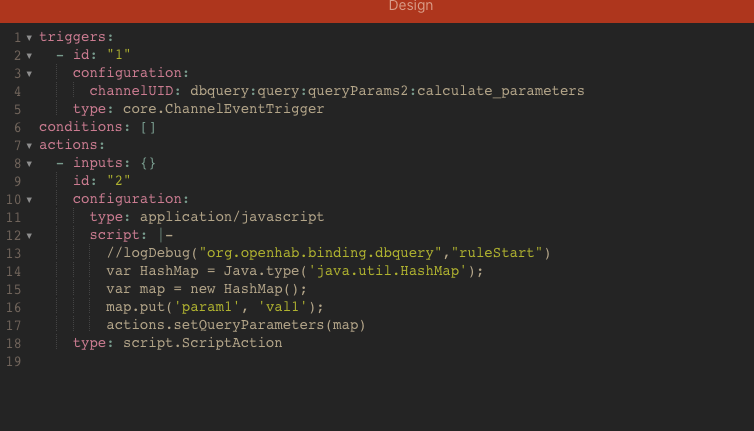
Task: Click the dbquery:query:queryParams2:calculate_parameters value
Action: click(387, 91)
